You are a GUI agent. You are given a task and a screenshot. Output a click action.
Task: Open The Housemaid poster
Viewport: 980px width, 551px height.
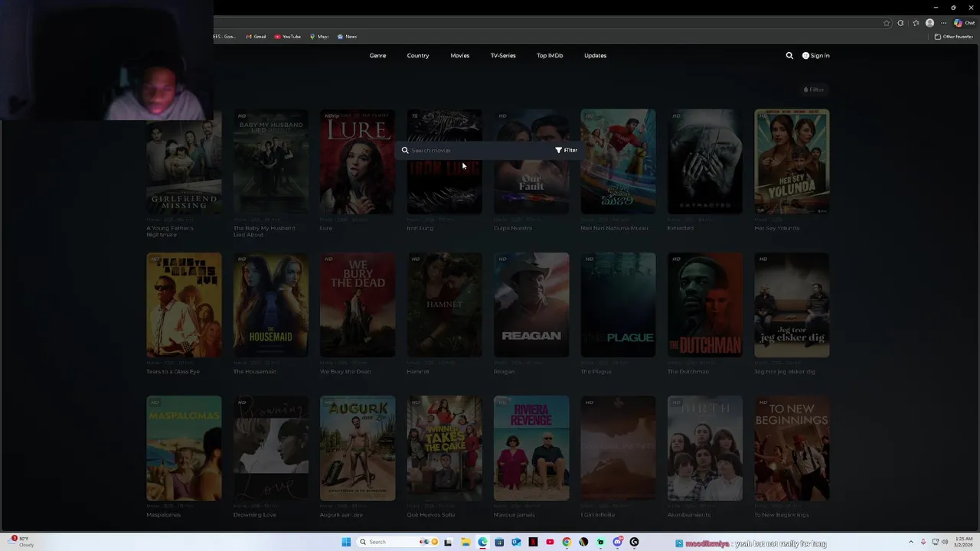click(x=271, y=305)
